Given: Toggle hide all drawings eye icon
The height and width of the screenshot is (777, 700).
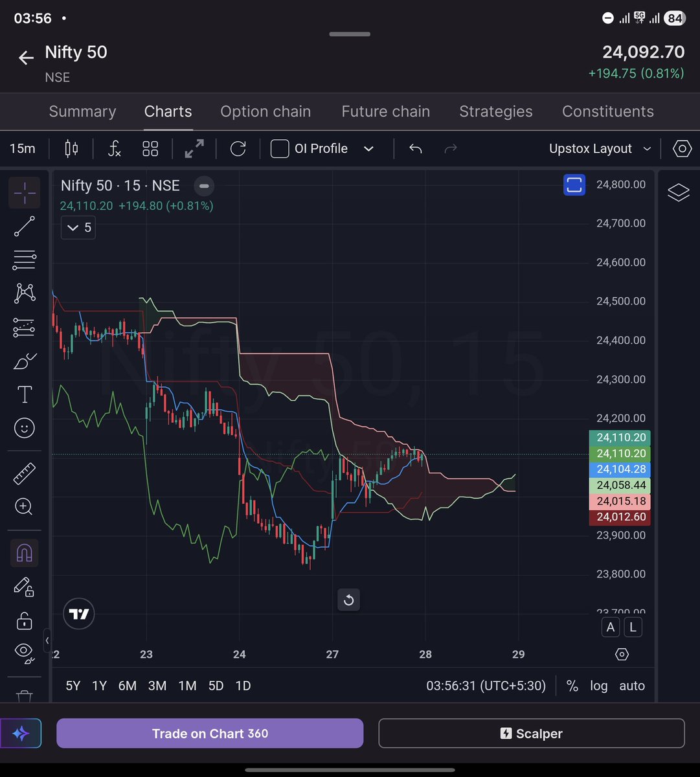Looking at the screenshot, I should tap(25, 653).
